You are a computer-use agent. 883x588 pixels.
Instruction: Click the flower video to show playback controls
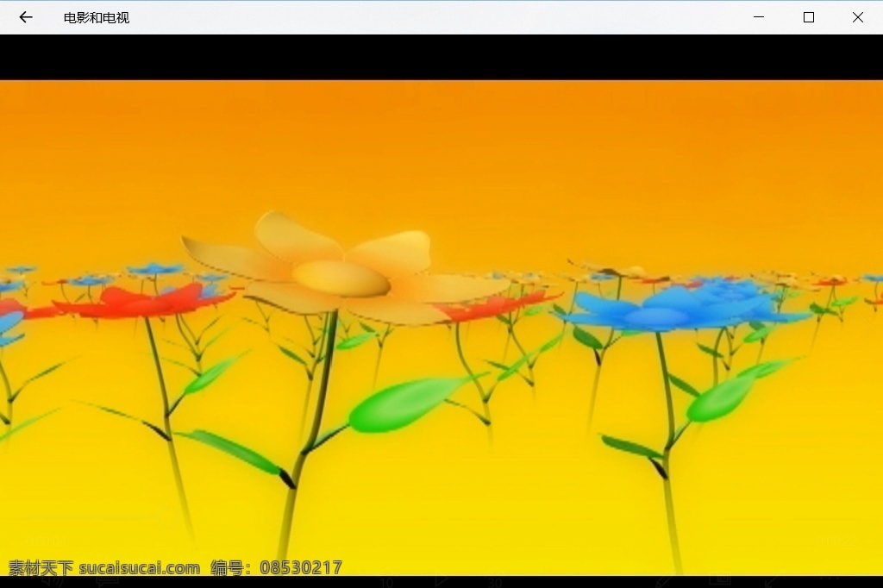[x=441, y=328]
